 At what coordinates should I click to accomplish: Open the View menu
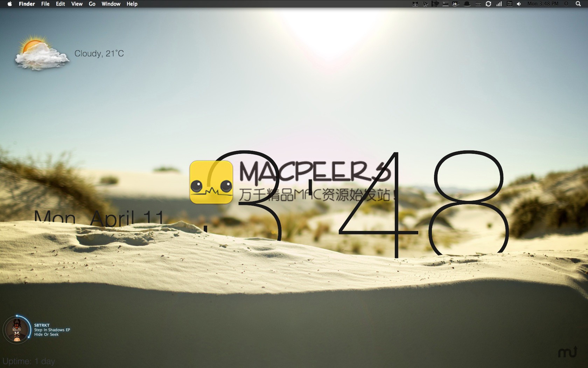77,4
